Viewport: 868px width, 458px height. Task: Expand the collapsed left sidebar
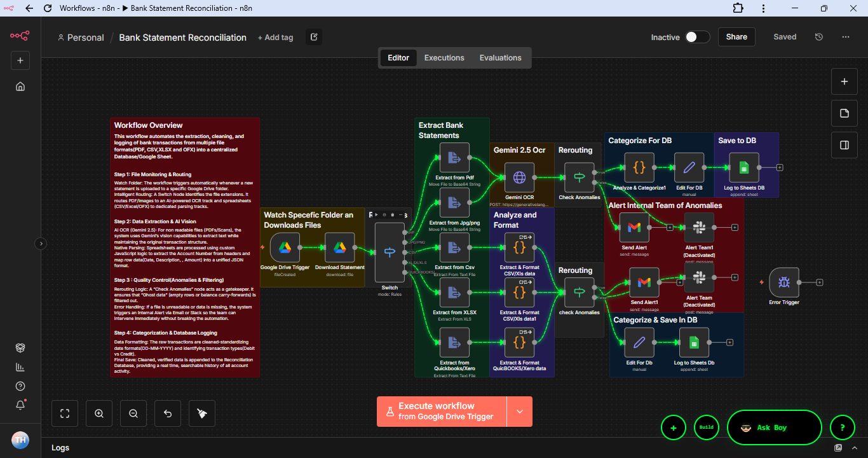(41, 243)
